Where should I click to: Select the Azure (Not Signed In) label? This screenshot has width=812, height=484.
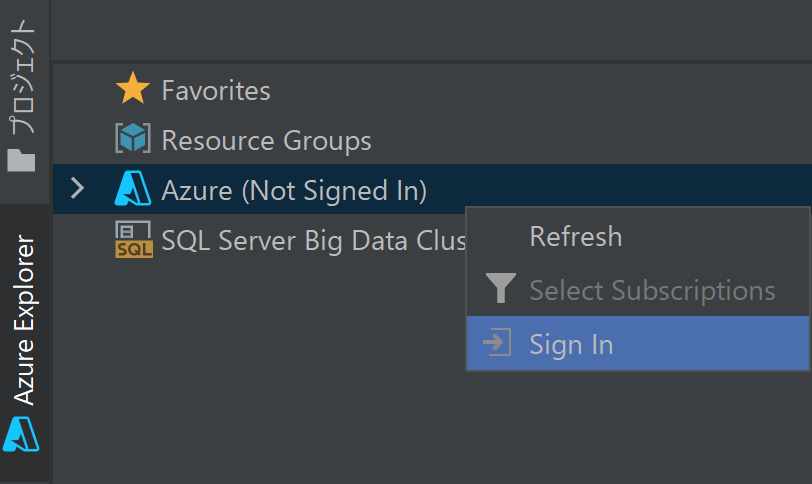click(294, 190)
